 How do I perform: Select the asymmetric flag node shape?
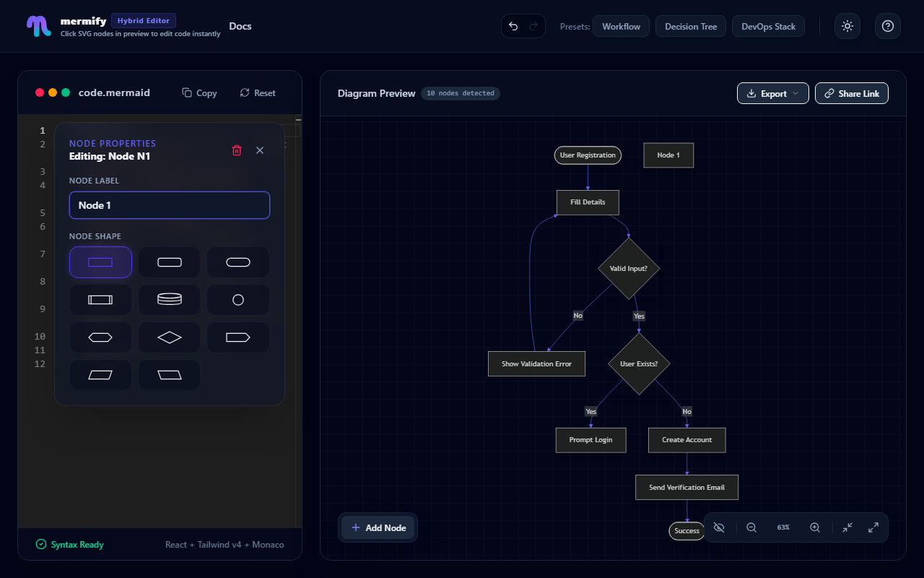[238, 337]
